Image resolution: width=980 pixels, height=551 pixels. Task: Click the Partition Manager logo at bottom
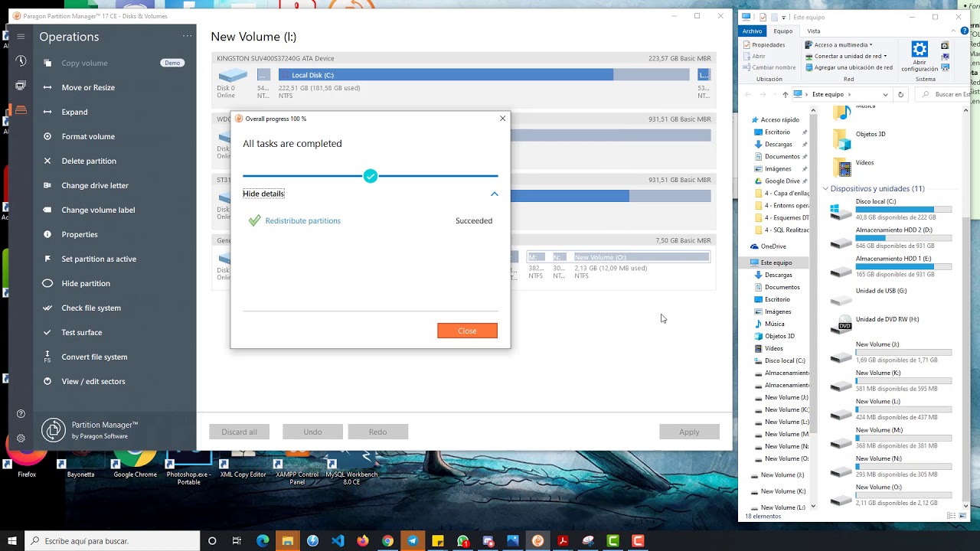click(53, 430)
